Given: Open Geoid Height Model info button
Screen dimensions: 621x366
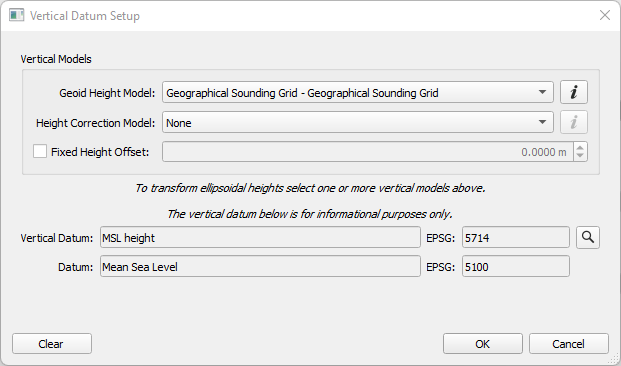Looking at the screenshot, I should coord(573,92).
